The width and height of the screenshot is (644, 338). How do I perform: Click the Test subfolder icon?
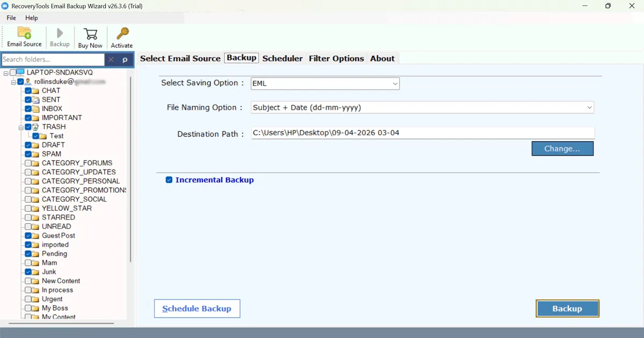tap(43, 136)
